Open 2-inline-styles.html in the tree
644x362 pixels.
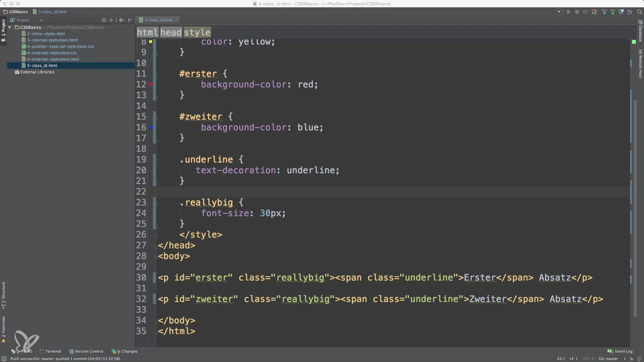coord(46,34)
